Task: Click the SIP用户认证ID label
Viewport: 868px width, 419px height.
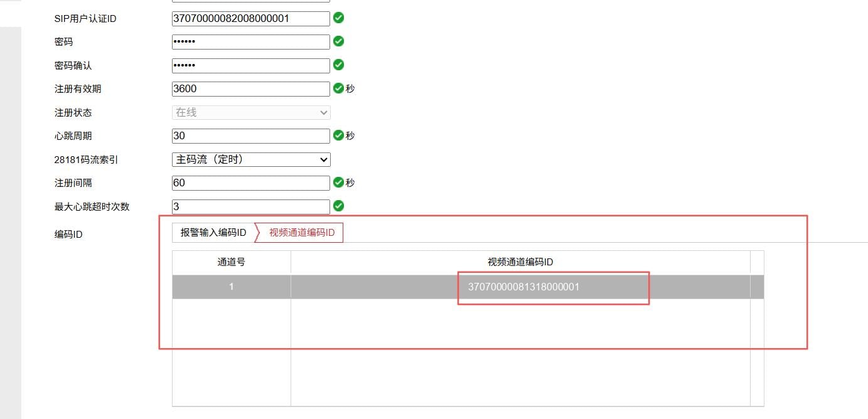Action: click(85, 19)
